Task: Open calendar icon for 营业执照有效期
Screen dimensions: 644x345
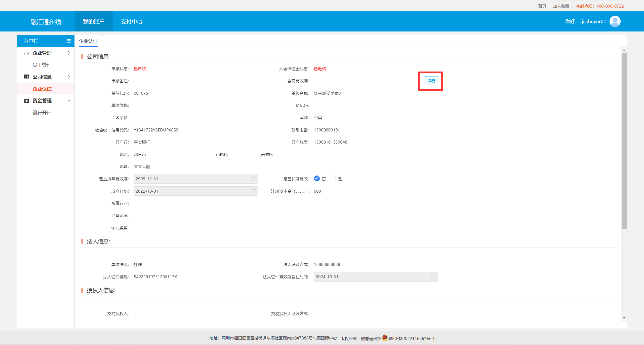Action: pos(253,179)
